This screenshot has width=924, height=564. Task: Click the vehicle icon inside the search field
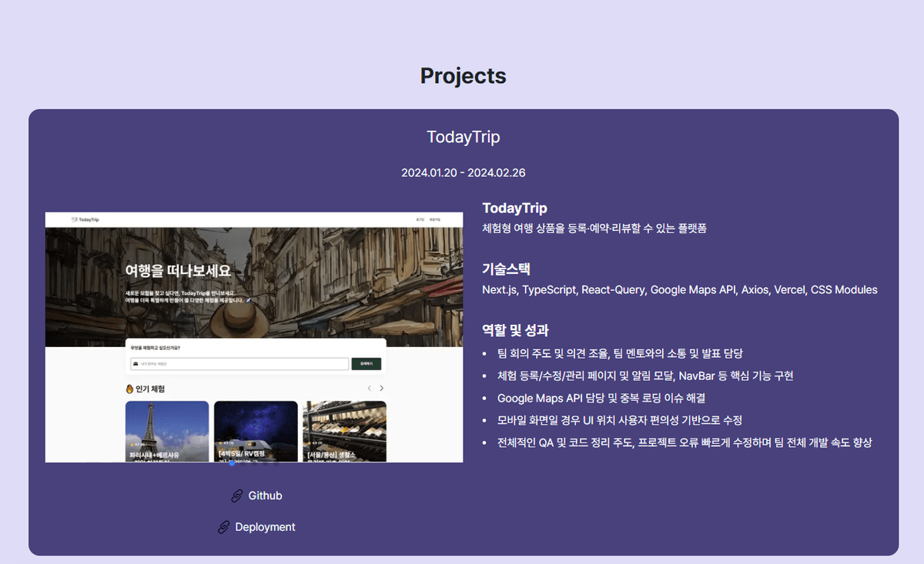[x=135, y=362]
